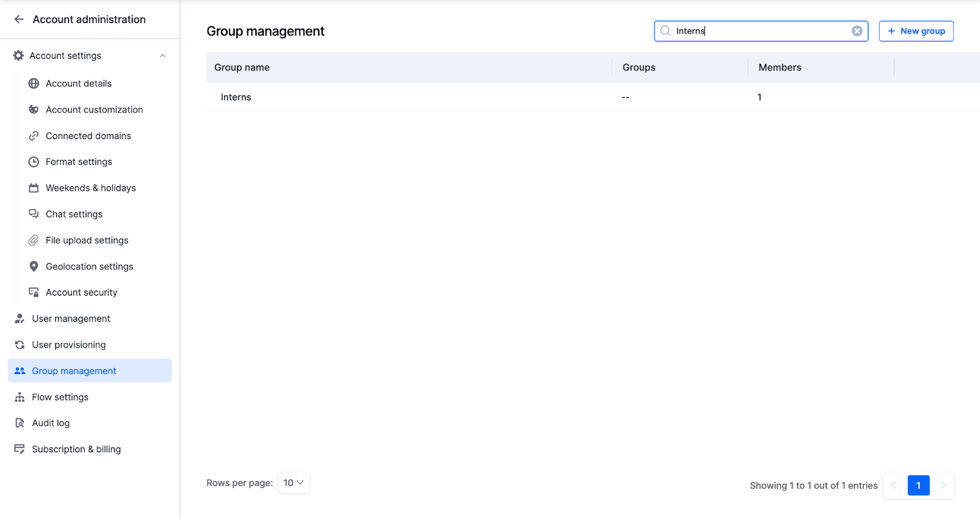Open Account customization settings
This screenshot has height=519, width=980.
94,110
